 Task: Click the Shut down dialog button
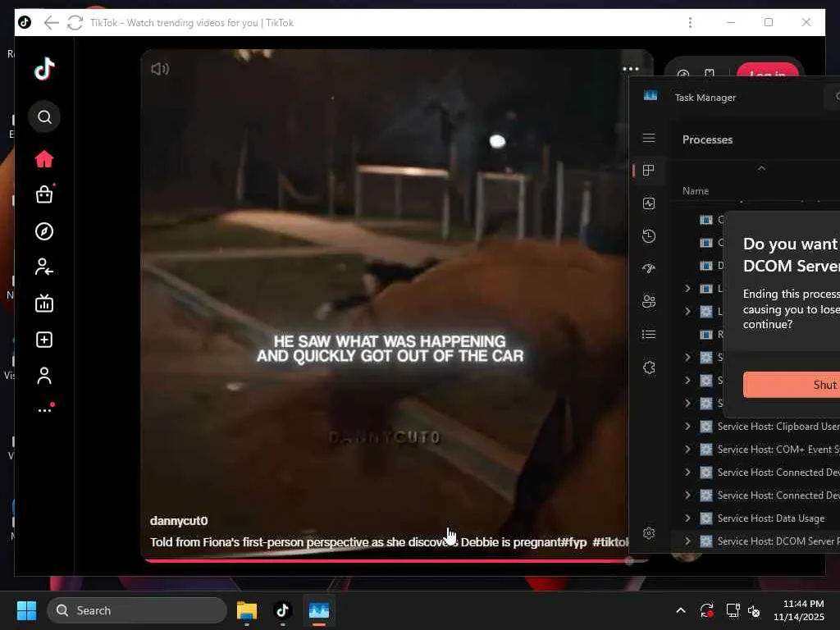tap(792, 385)
